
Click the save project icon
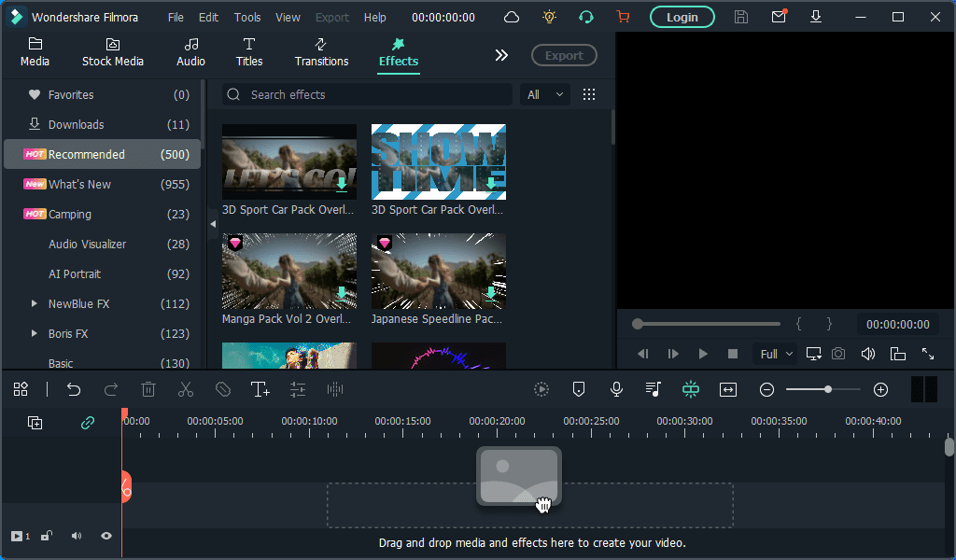point(740,17)
